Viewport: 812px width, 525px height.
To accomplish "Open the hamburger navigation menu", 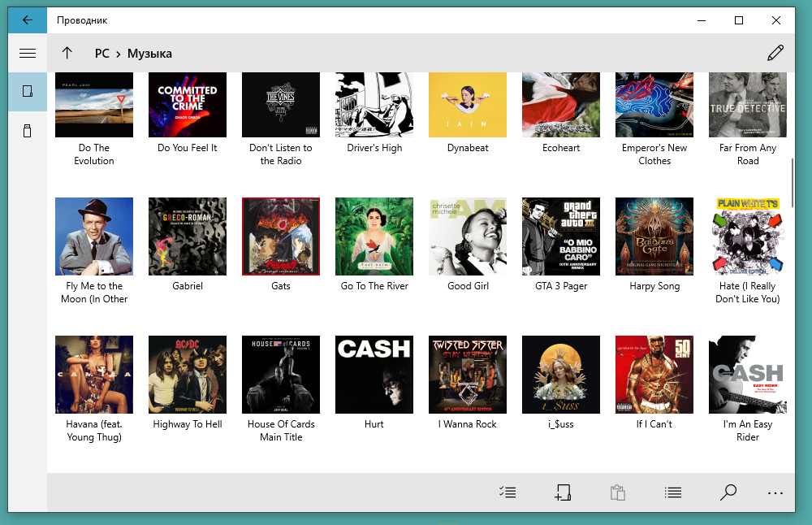I will [x=28, y=53].
